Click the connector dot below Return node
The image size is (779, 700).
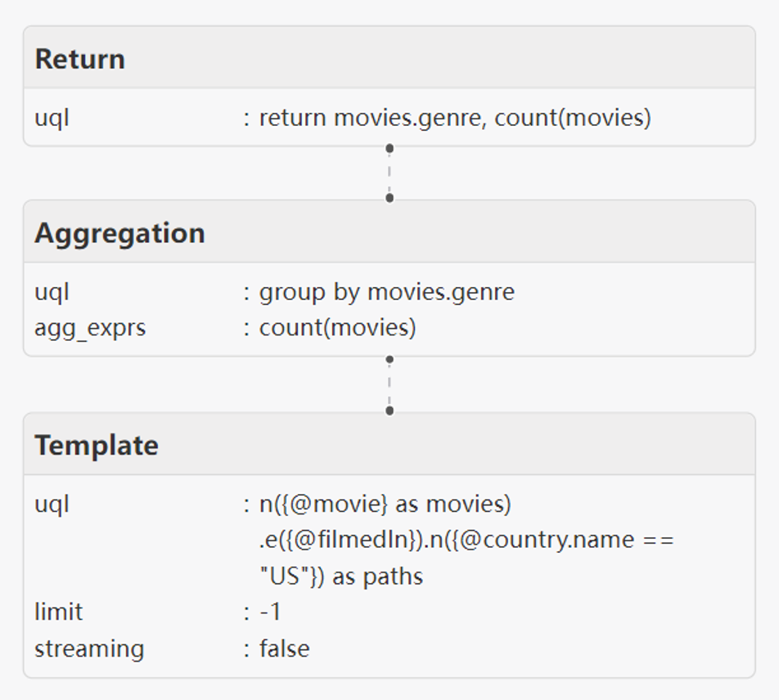[x=389, y=149]
